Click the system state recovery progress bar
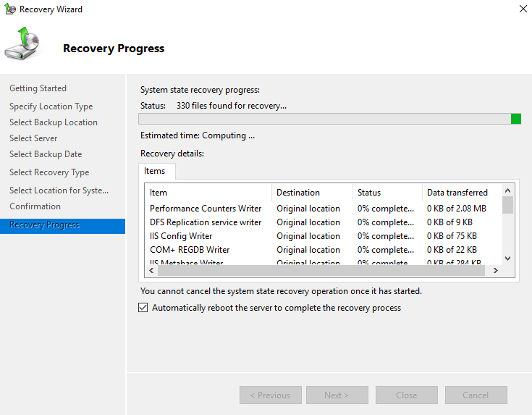 tap(329, 119)
